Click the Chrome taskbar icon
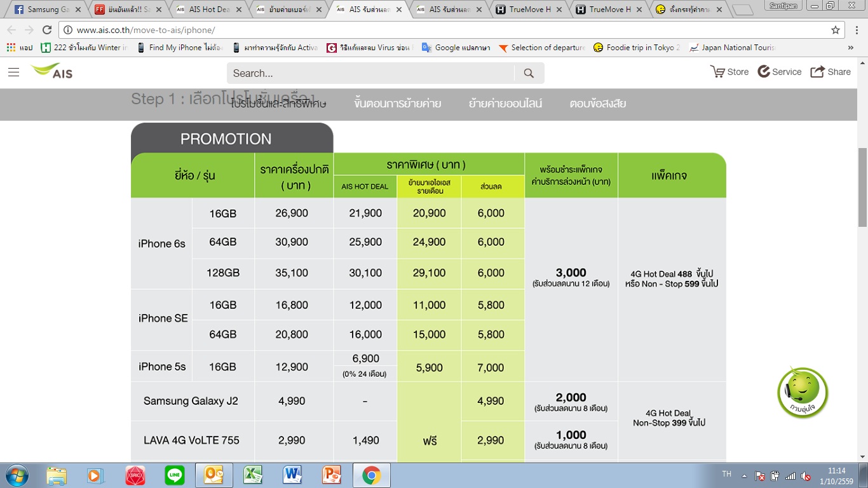Screen dimensions: 868x488 [371, 475]
